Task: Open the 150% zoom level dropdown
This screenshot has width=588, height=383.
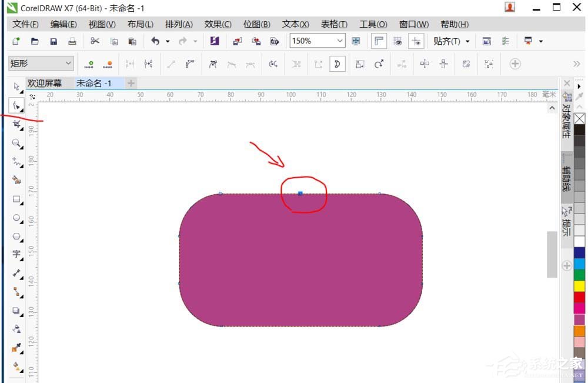Action: click(339, 41)
